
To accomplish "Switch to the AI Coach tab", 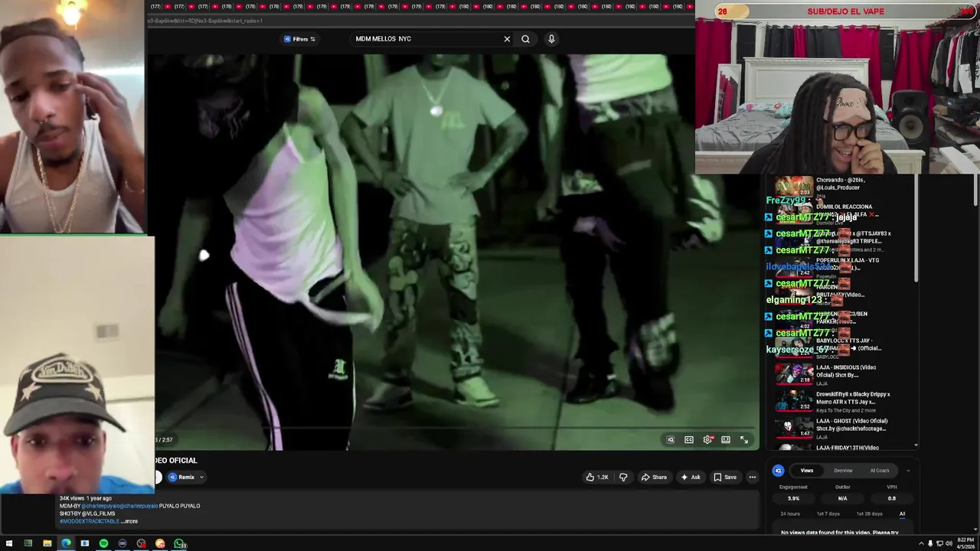I will (x=880, y=471).
